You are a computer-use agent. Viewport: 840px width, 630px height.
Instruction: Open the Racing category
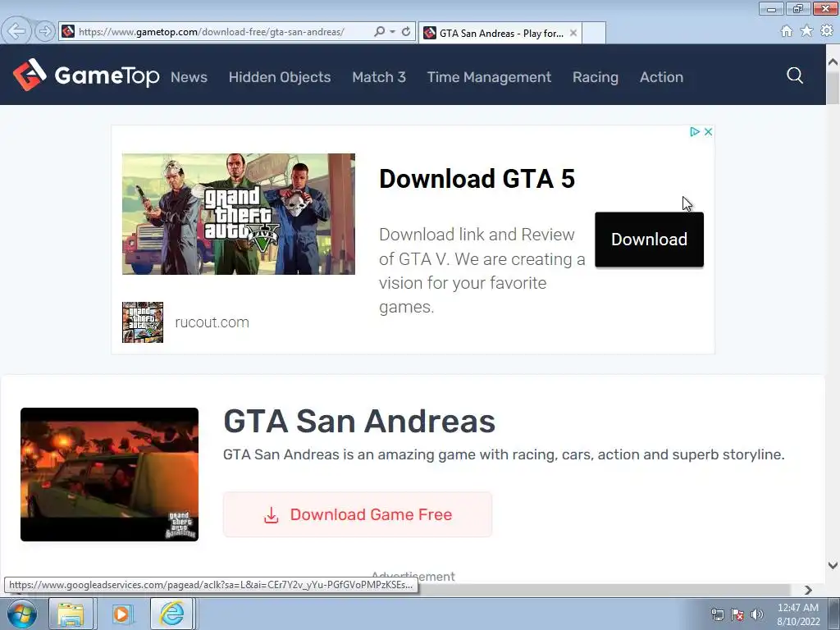pyautogui.click(x=596, y=77)
